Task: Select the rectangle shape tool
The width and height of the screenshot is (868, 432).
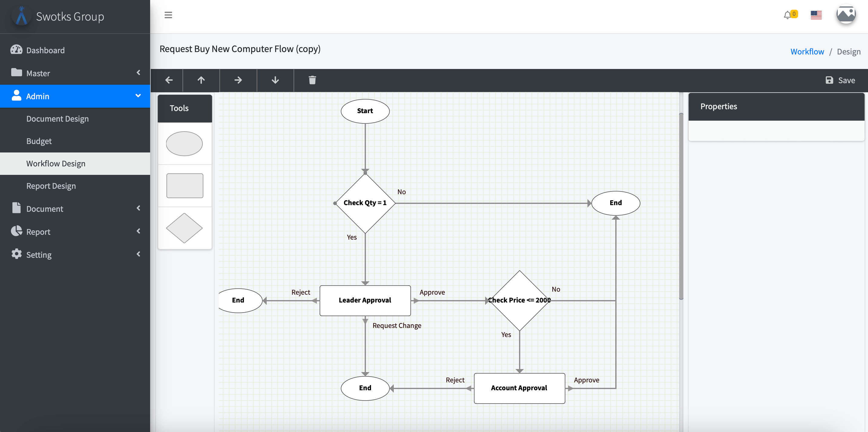Action: point(184,185)
